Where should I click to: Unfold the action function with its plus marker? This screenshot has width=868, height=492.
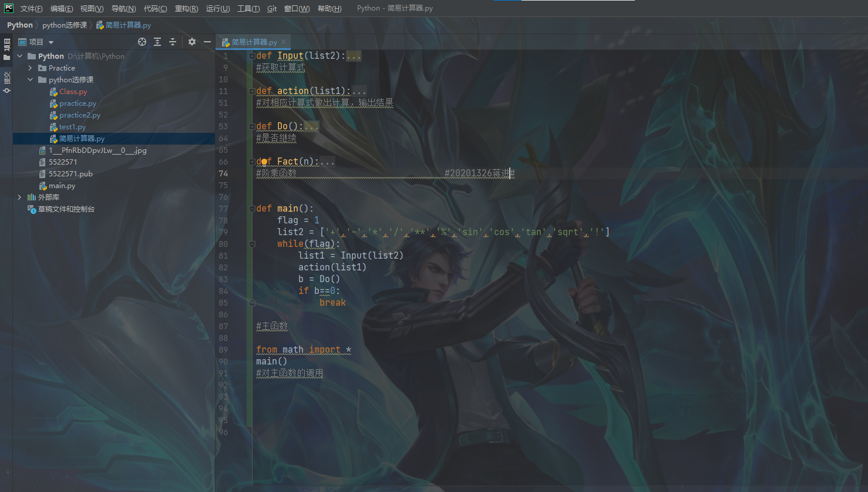(252, 91)
